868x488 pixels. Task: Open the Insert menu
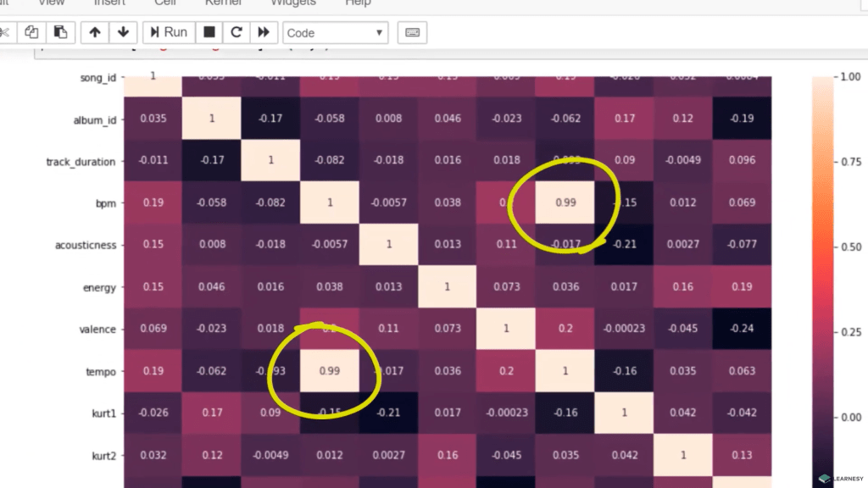pos(109,3)
